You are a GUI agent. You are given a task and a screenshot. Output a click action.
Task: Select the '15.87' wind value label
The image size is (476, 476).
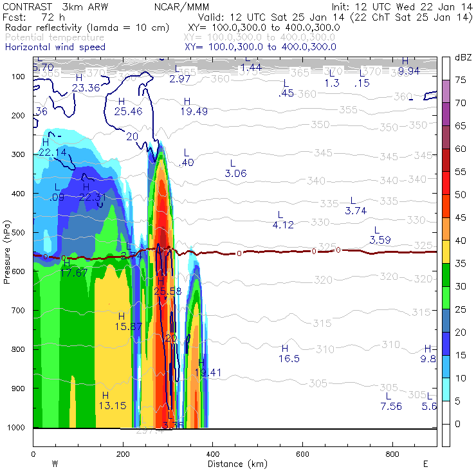[129, 326]
